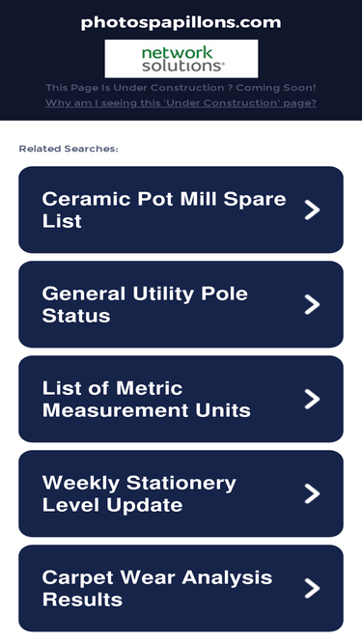This screenshot has width=362, height=644.
Task: Click the photospapillons.com domain title
Action: (x=181, y=22)
